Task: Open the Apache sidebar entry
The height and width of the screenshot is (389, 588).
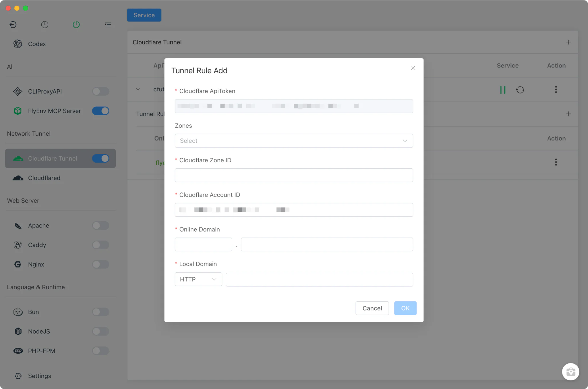Action: [38, 226]
